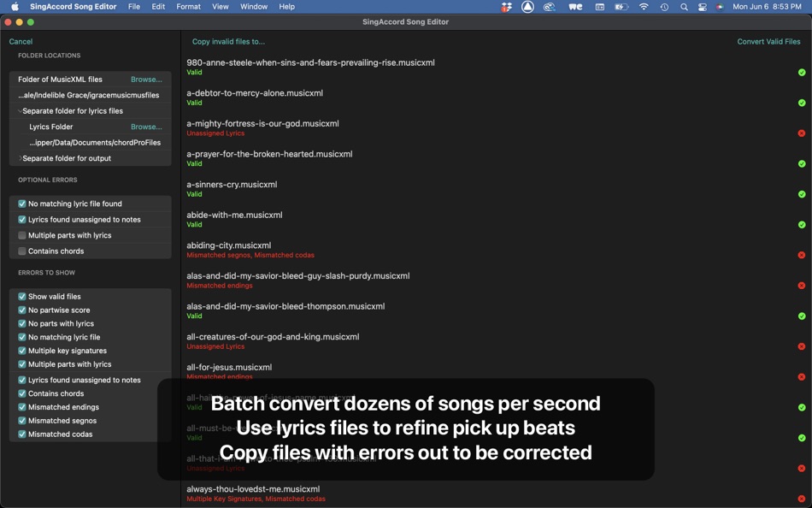812x508 pixels.
Task: Toggle 'Mismatched endings' in Errors to Show
Action: (x=21, y=407)
